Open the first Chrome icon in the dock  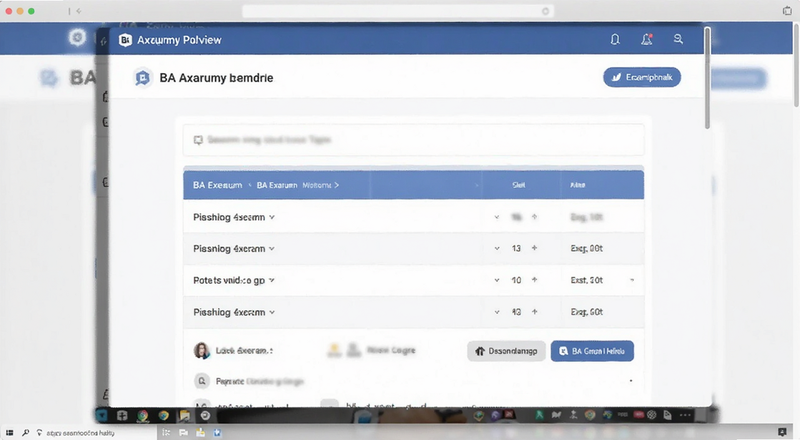143,416
